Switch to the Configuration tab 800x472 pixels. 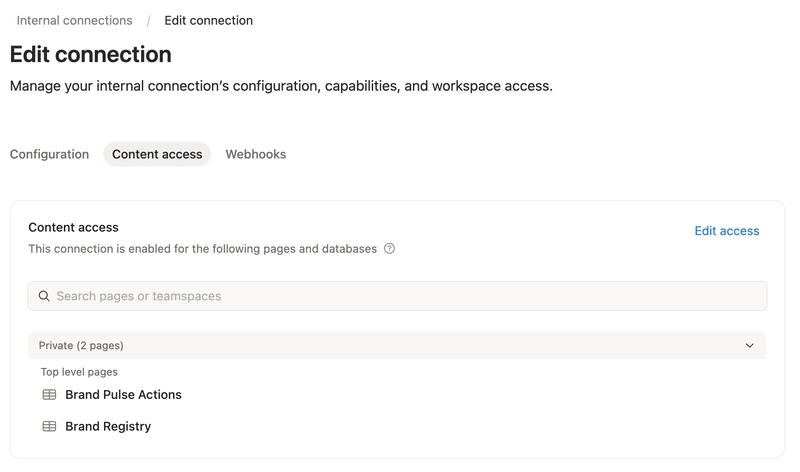pyautogui.click(x=49, y=154)
